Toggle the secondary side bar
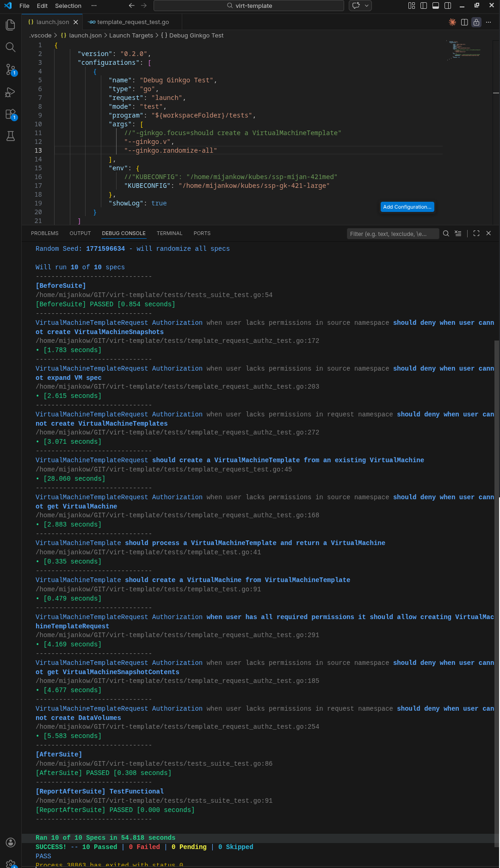500x868 pixels. point(448,6)
